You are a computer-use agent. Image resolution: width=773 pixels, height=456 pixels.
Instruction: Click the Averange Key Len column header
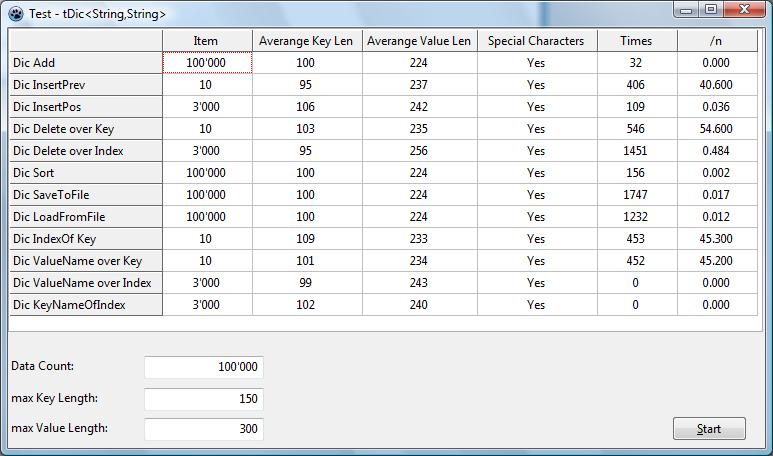point(305,41)
